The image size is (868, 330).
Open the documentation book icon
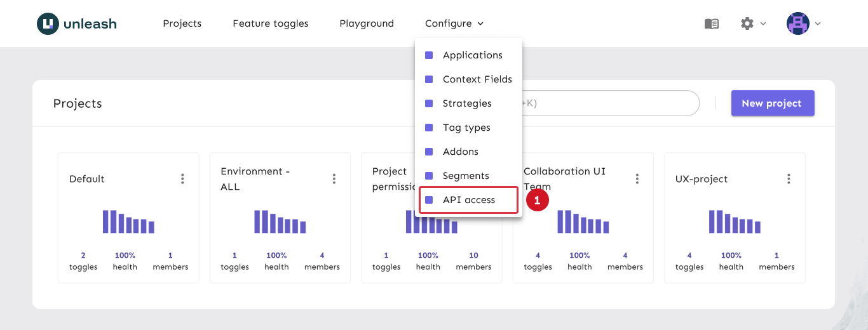coord(711,23)
